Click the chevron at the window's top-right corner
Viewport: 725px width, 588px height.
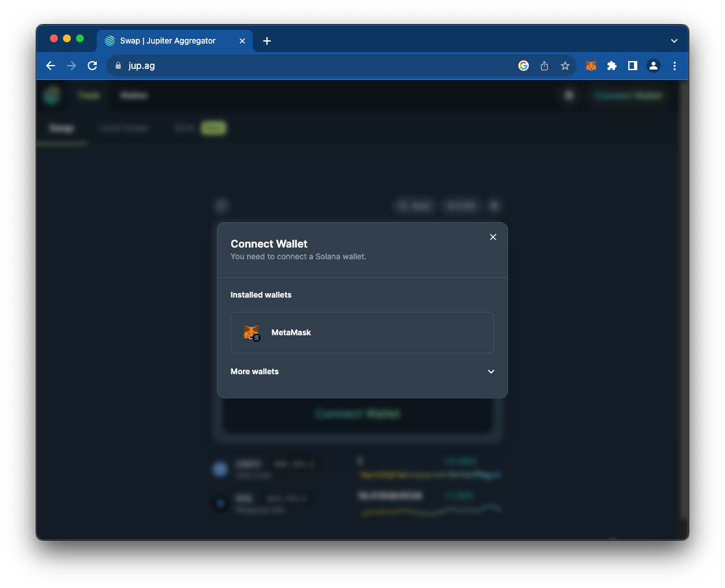coord(674,40)
